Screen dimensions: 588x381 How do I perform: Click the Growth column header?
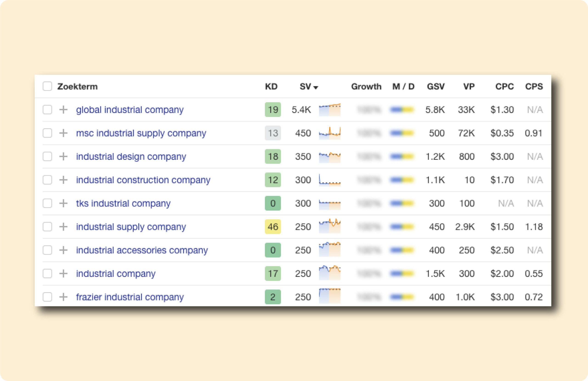tap(366, 87)
